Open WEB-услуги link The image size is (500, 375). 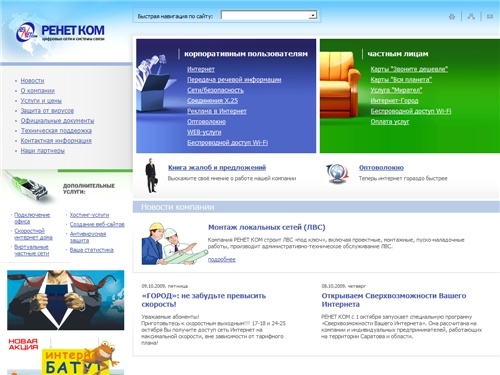[x=204, y=132]
